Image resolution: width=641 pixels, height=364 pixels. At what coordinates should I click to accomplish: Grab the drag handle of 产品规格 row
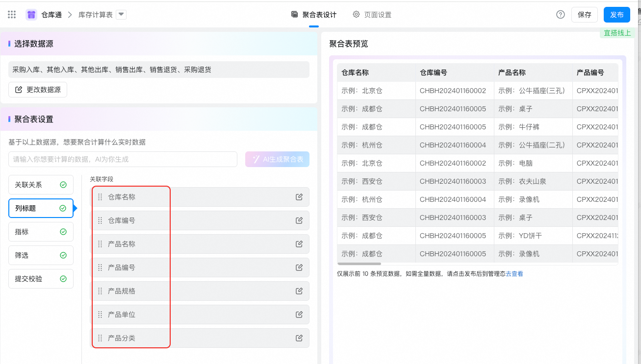point(100,291)
